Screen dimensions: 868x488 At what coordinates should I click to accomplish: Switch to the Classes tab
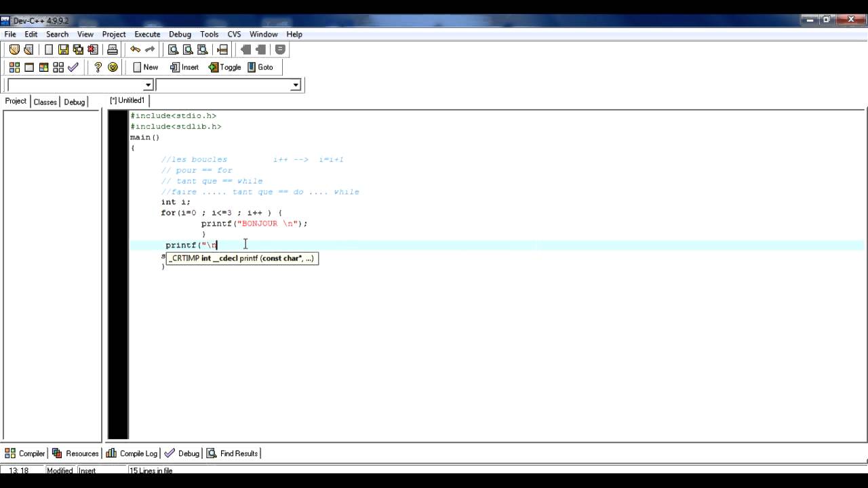[45, 102]
